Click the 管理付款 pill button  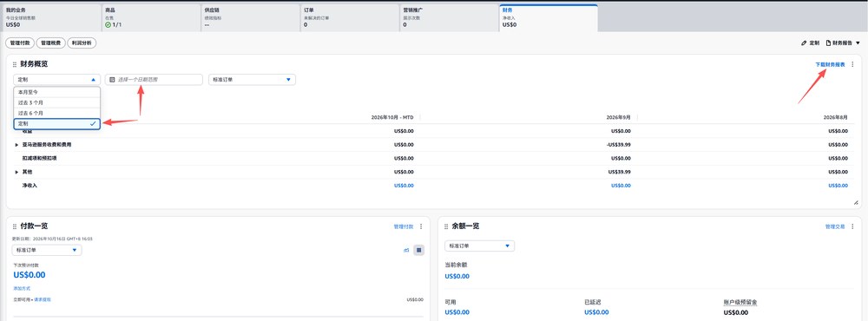pyautogui.click(x=20, y=43)
